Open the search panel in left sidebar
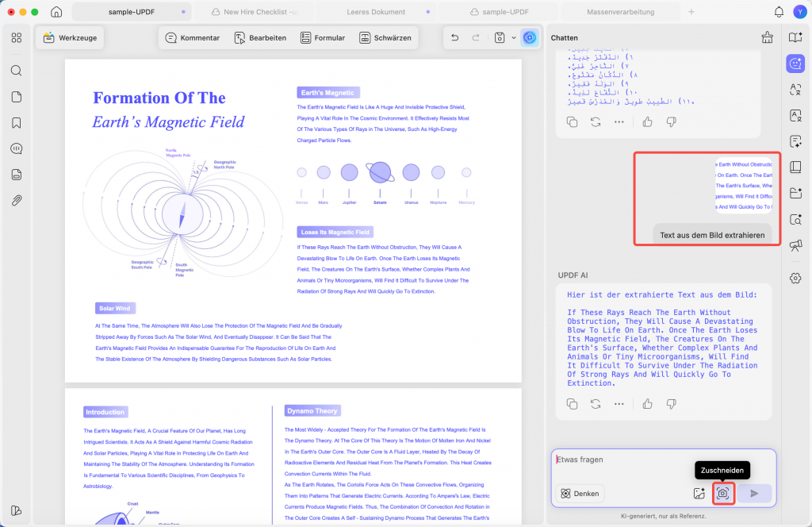The width and height of the screenshot is (812, 527). tap(17, 71)
